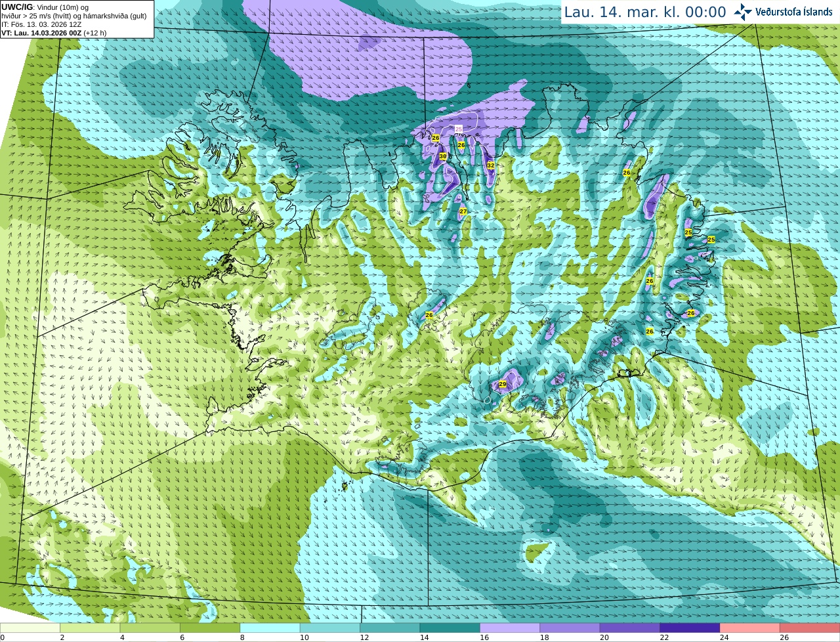Select the above-26 m/s salmon legend swatch
This screenshot has height=642, width=840.
pos(810,628)
